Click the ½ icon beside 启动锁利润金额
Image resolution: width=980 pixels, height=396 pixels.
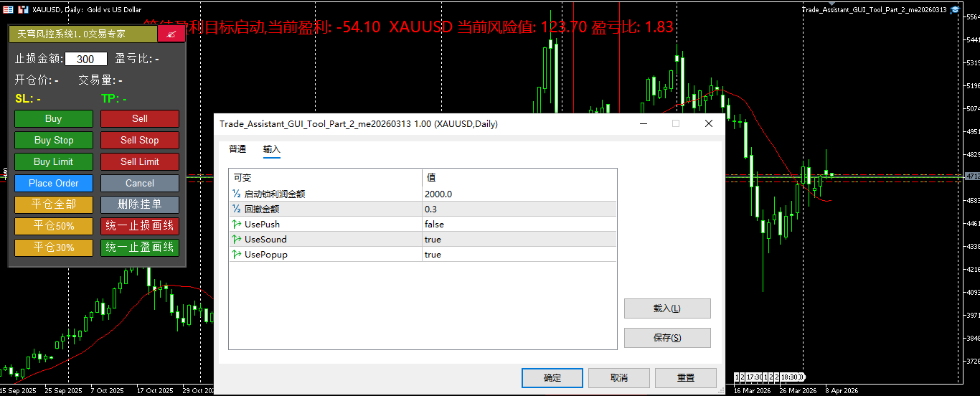coord(237,194)
